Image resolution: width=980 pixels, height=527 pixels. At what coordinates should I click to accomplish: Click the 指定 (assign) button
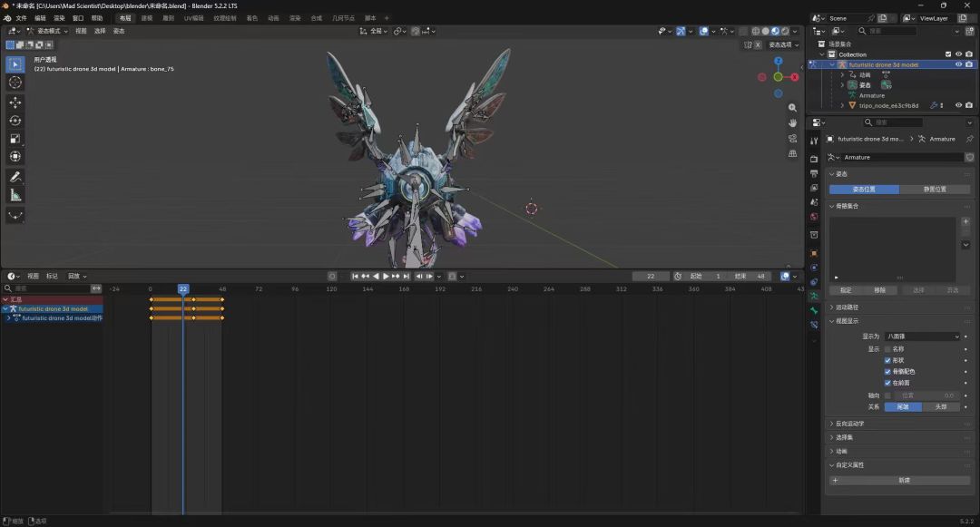(846, 290)
